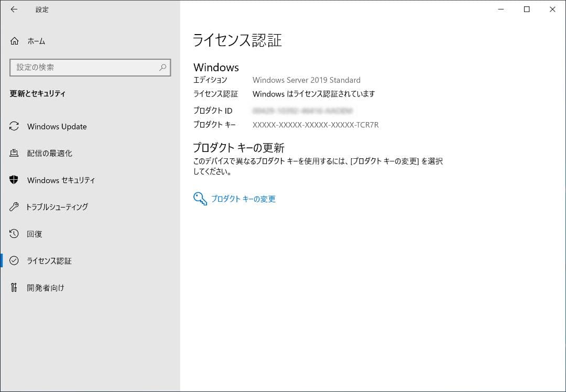The width and height of the screenshot is (566, 392).
Task: Open Windows セキュリティ settings
Action: [60, 180]
